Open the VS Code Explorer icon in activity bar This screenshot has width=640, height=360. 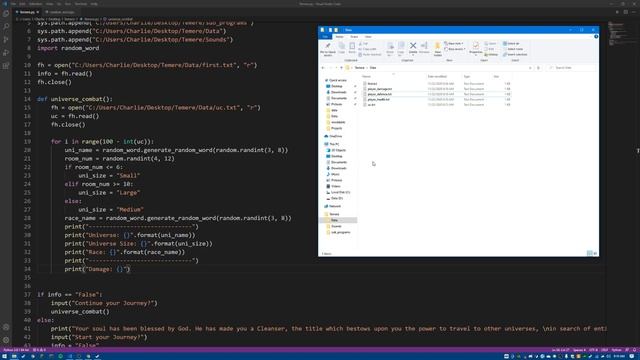coord(6,13)
